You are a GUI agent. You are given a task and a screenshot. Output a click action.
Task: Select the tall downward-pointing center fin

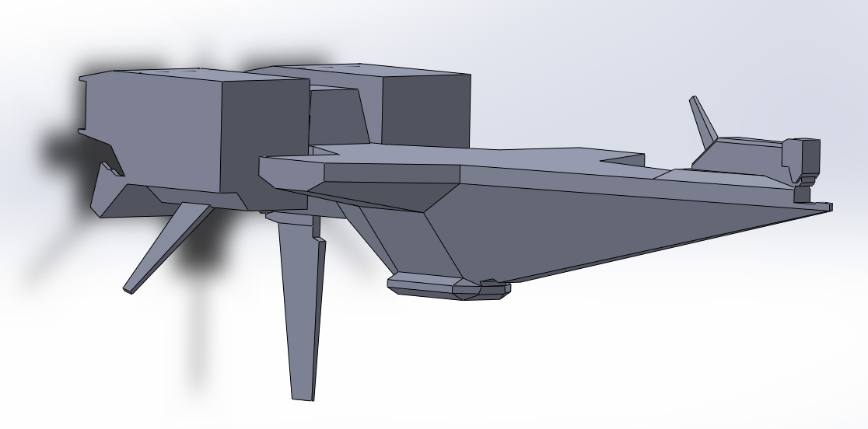[300, 309]
